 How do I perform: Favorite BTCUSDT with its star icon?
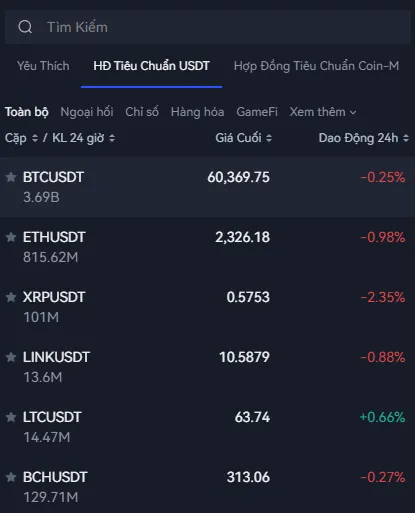pyautogui.click(x=11, y=177)
